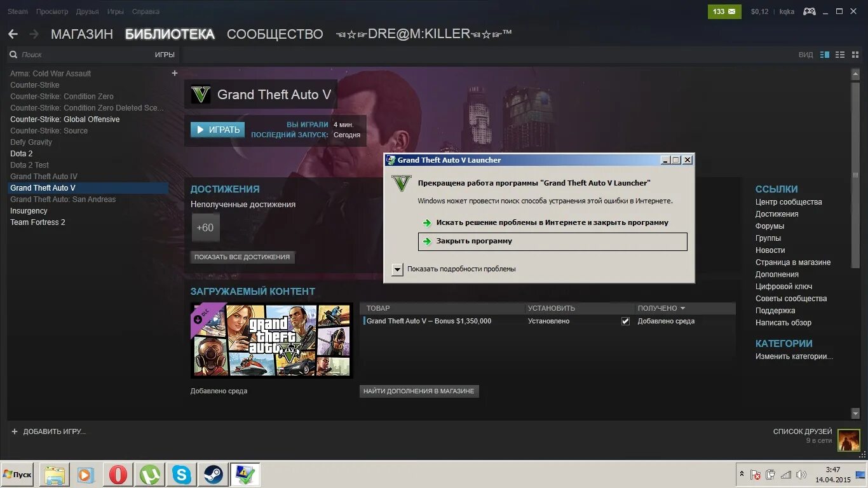Open the Справка menu
Viewport: 868px width, 488px height.
tap(146, 11)
